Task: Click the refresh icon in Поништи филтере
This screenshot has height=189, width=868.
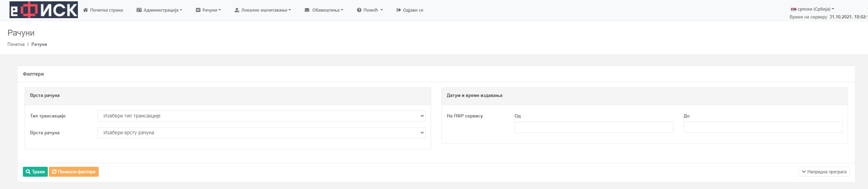Action: pyautogui.click(x=54, y=172)
